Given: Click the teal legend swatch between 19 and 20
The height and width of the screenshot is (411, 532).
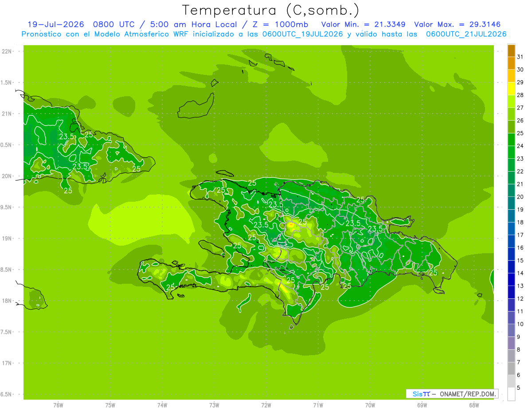Looking at the screenshot, I should (x=511, y=204).
